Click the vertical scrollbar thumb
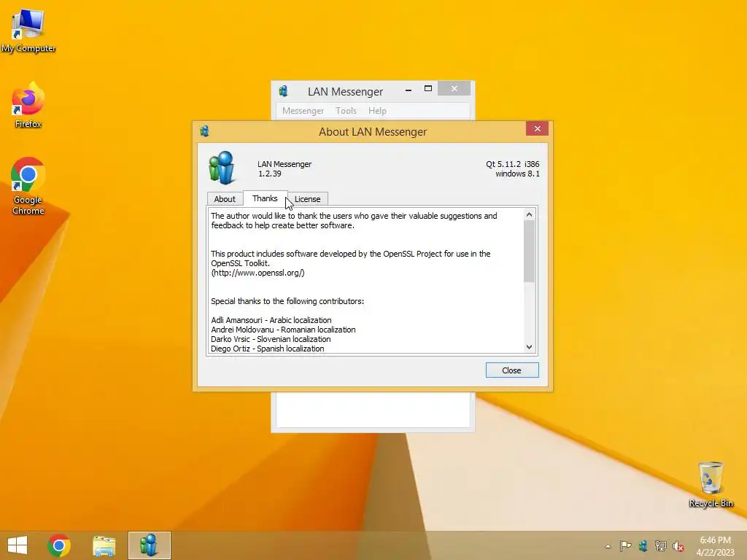747x560 pixels. tap(530, 252)
